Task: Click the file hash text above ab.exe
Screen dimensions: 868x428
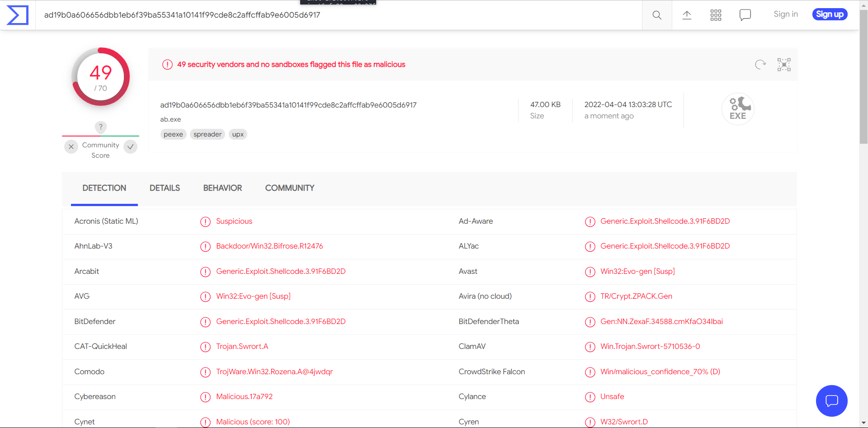Action: (x=288, y=105)
